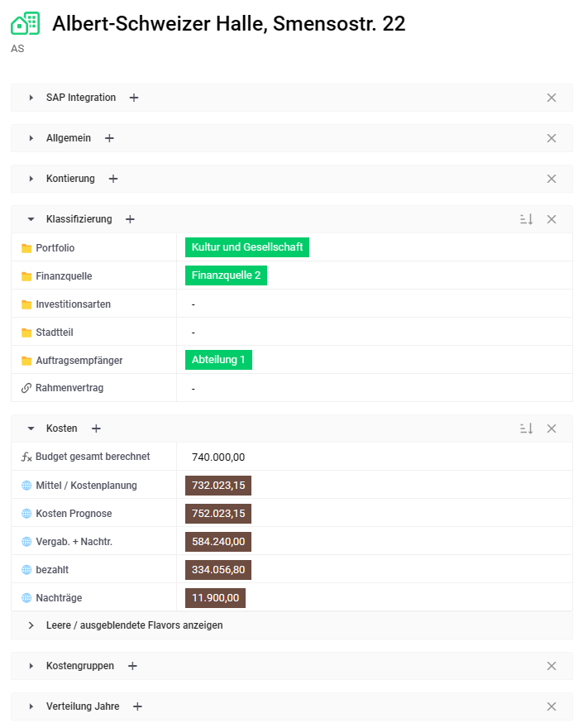Expand the Verteilung Jahre section
588x723 pixels.
31,706
